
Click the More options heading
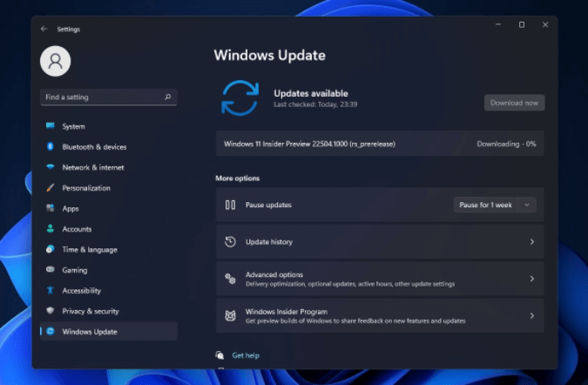(x=237, y=178)
